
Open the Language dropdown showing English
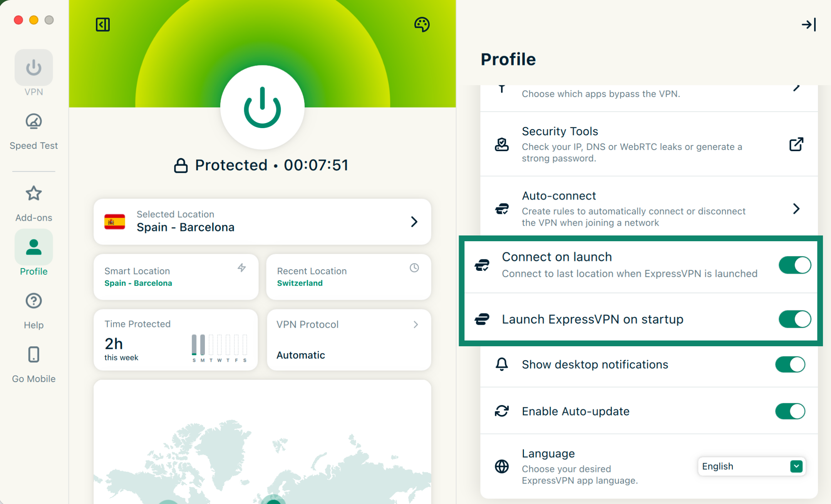(751, 466)
